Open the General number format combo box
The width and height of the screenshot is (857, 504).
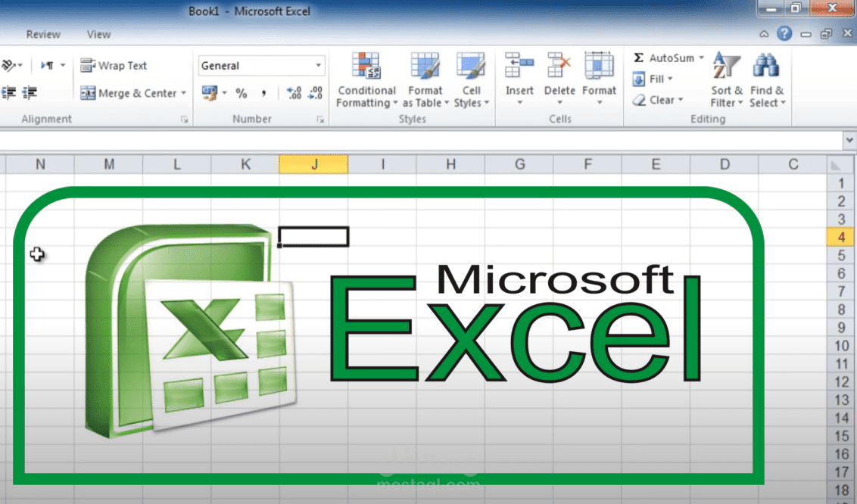[x=261, y=66]
